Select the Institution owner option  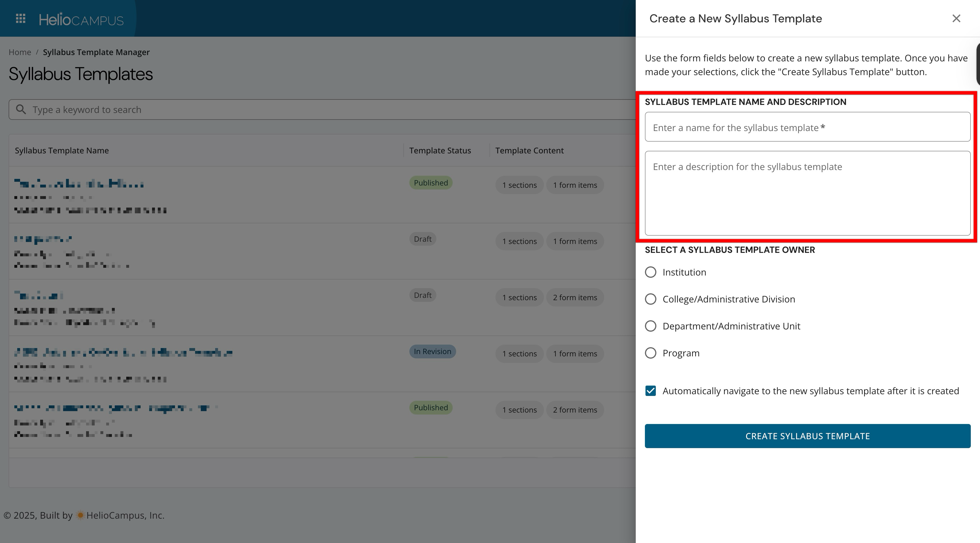651,272
